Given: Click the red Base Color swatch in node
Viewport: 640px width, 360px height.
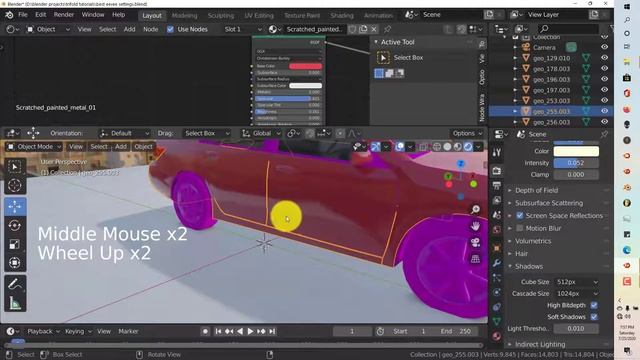Looking at the screenshot, I should tap(305, 66).
